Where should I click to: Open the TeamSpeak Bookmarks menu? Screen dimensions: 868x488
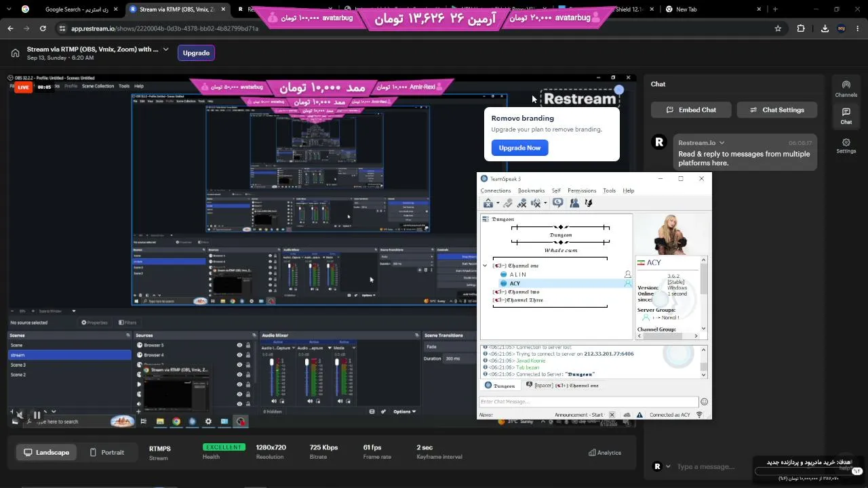(531, 190)
